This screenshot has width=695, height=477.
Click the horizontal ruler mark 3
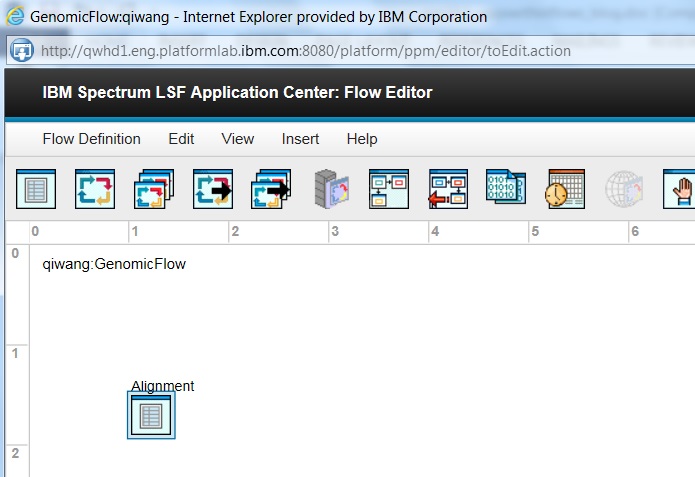pyautogui.click(x=335, y=231)
